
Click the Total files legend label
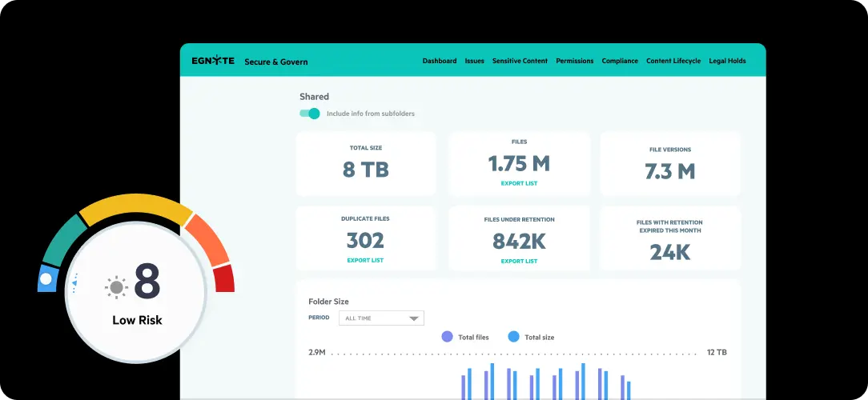473,337
